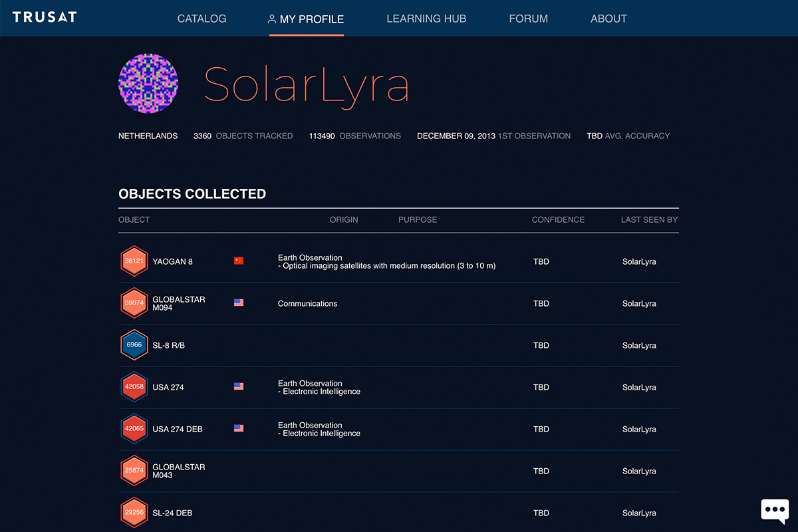Open the YAOGAN 8 object link
This screenshot has height=532, width=798.
[x=173, y=262]
